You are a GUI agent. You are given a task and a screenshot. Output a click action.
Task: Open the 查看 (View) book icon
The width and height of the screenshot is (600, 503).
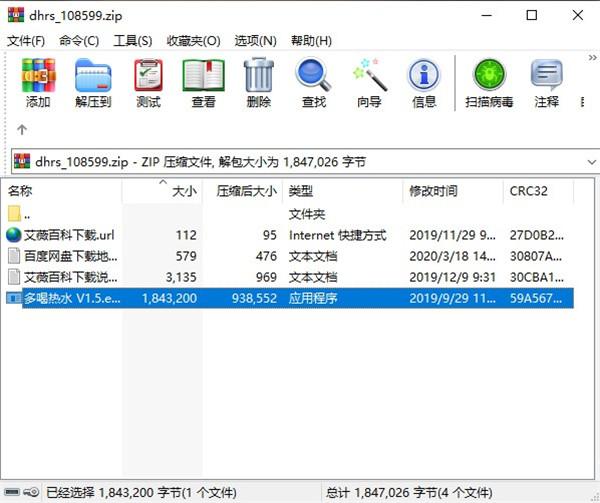pos(203,75)
